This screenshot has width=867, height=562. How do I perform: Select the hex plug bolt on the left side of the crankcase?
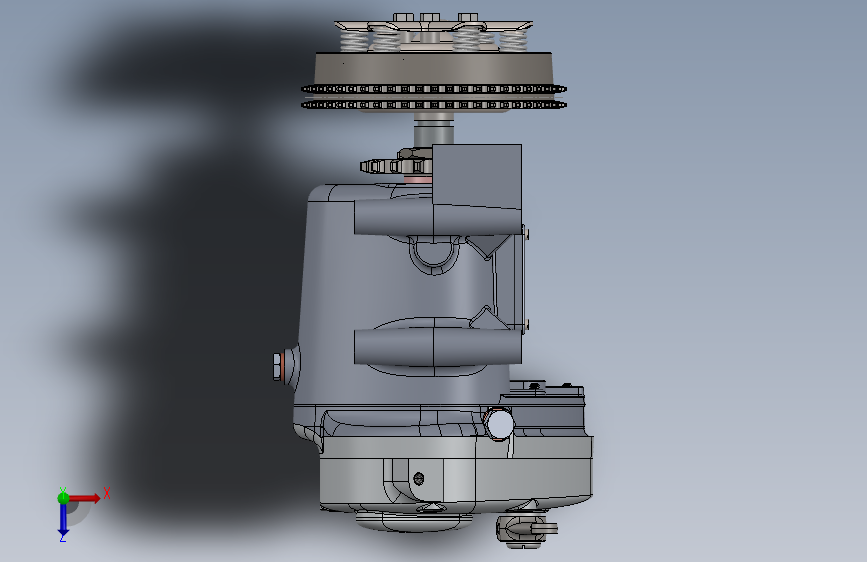click(x=280, y=366)
